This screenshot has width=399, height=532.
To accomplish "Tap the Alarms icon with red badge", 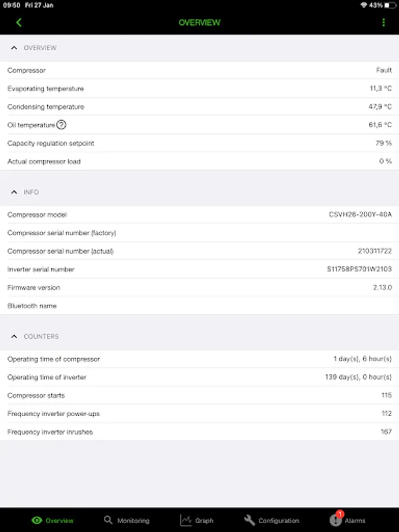I will 336,520.
